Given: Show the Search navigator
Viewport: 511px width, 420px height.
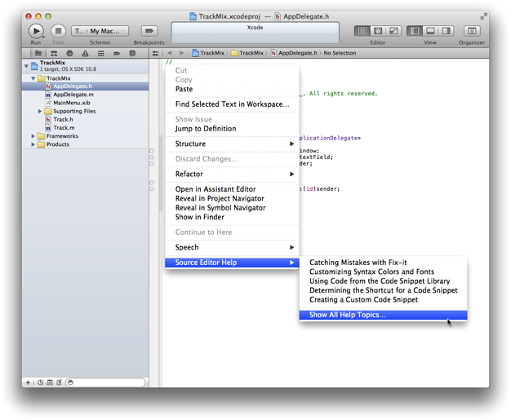Looking at the screenshot, I should pos(69,53).
